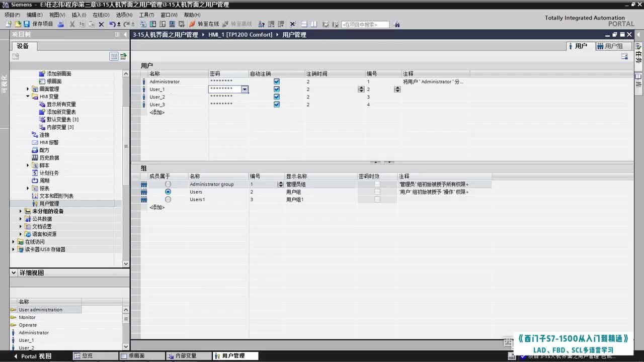
Task: Click project tree vertical scrollbar down arrow
Action: coord(126,263)
